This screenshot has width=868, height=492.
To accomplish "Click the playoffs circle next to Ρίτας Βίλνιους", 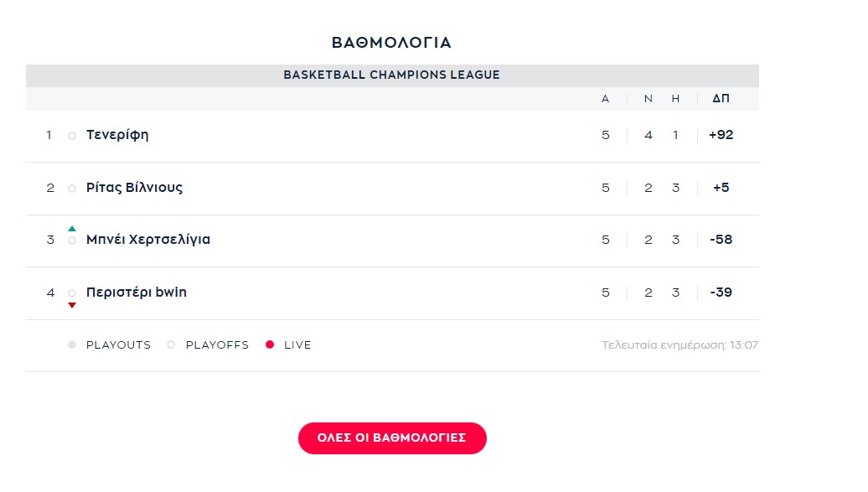I will coord(72,189).
